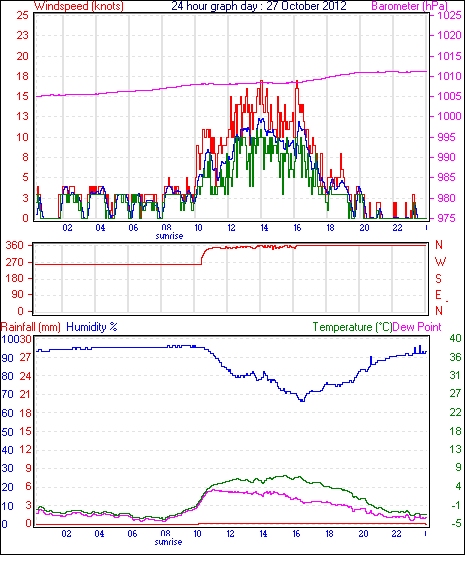Click the Windspeed (knots) axis title
The image size is (465, 563).
click(79, 6)
